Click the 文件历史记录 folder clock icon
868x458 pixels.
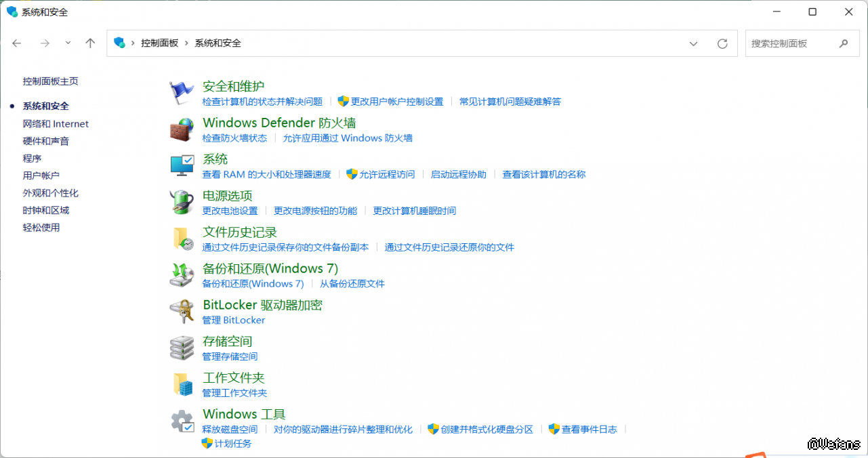[182, 238]
